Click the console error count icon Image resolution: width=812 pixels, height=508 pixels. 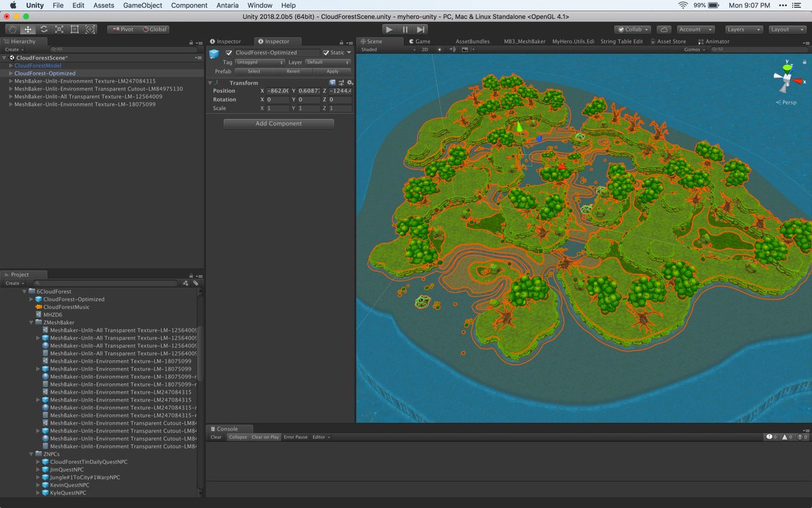[x=801, y=437]
